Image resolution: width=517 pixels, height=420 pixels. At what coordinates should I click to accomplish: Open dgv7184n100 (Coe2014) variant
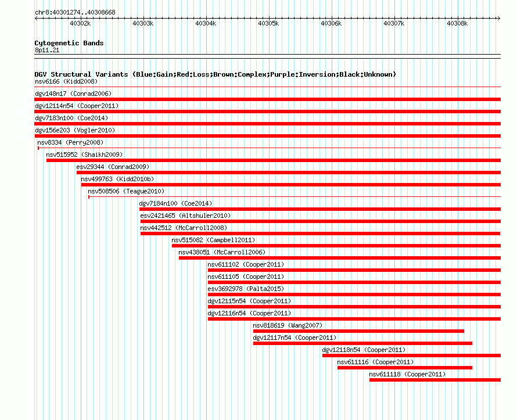click(x=176, y=203)
